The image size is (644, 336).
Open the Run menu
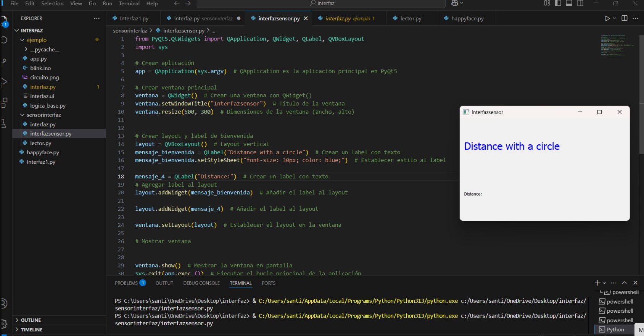click(x=108, y=3)
